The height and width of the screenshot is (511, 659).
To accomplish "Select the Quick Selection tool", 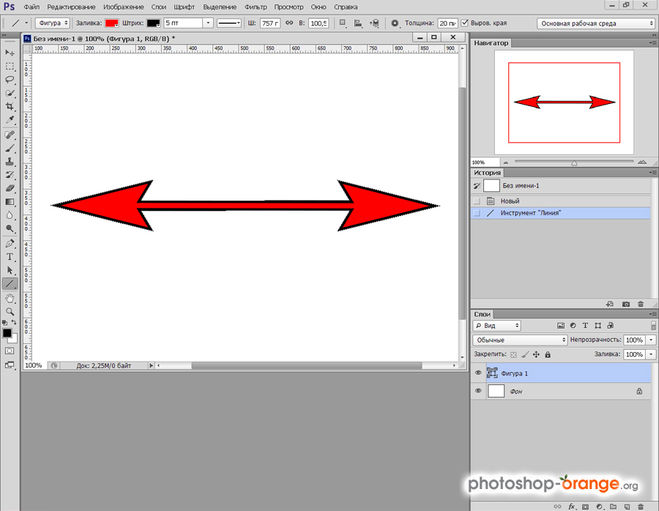I will click(10, 93).
